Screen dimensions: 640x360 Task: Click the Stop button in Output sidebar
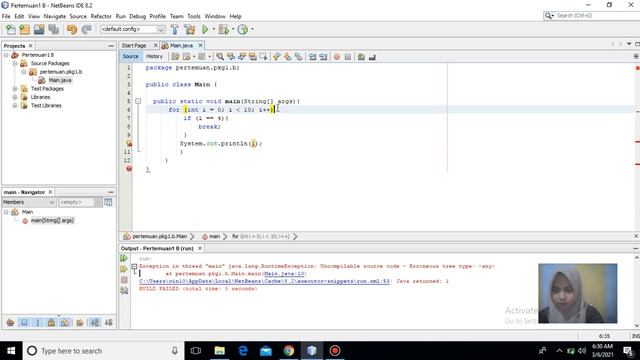point(124,280)
